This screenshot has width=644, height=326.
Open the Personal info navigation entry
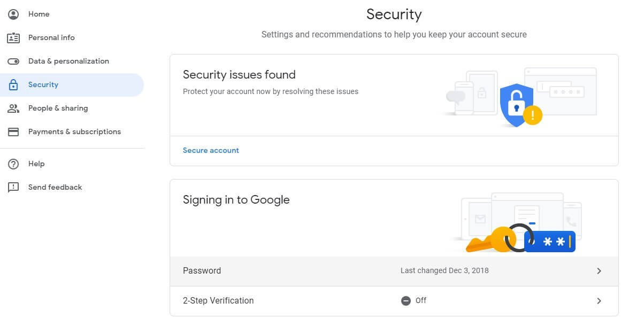[51, 37]
